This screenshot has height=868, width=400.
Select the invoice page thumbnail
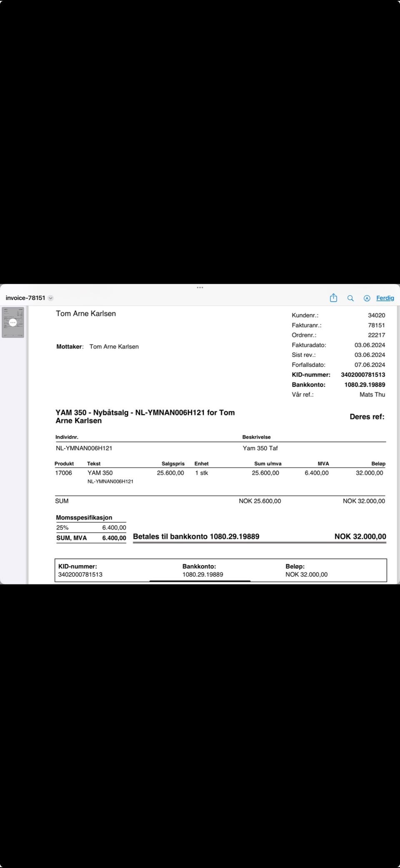point(13,322)
